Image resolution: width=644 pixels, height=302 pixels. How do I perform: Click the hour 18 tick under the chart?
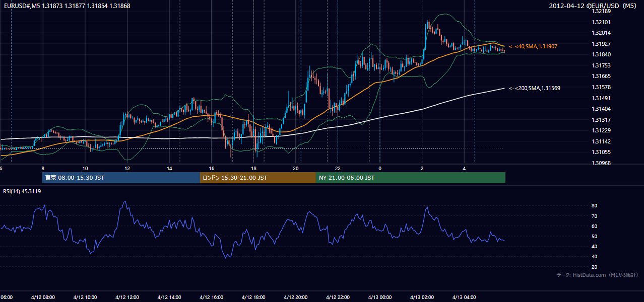point(253,168)
